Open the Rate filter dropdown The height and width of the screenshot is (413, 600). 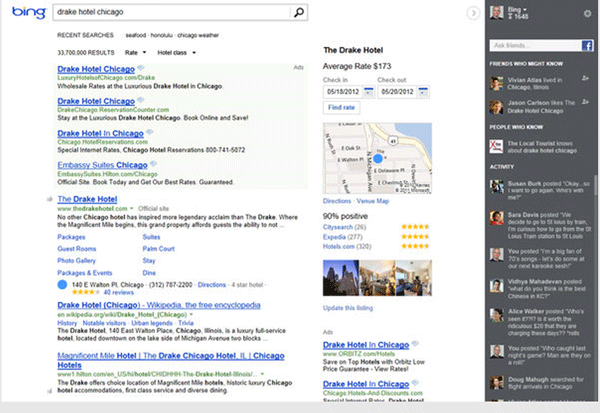(x=135, y=52)
